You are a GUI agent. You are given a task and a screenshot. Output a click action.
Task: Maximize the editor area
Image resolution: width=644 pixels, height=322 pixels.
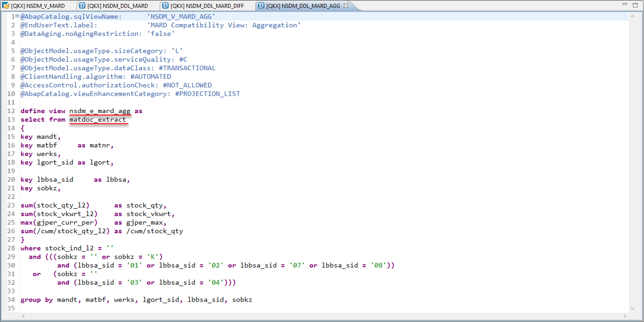click(635, 5)
